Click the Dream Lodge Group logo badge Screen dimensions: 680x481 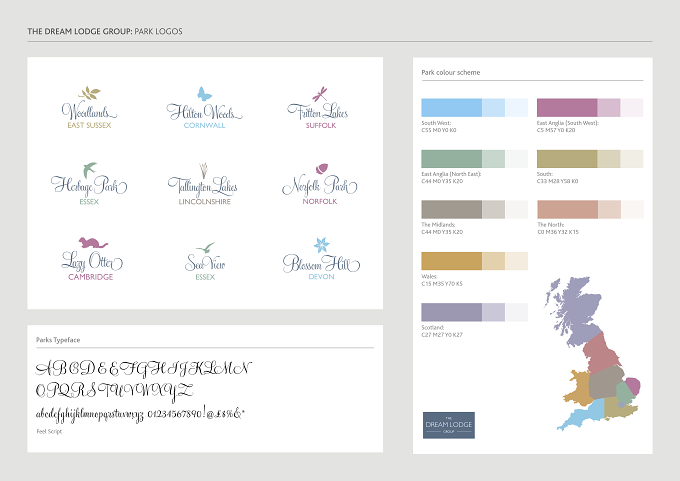point(448,425)
